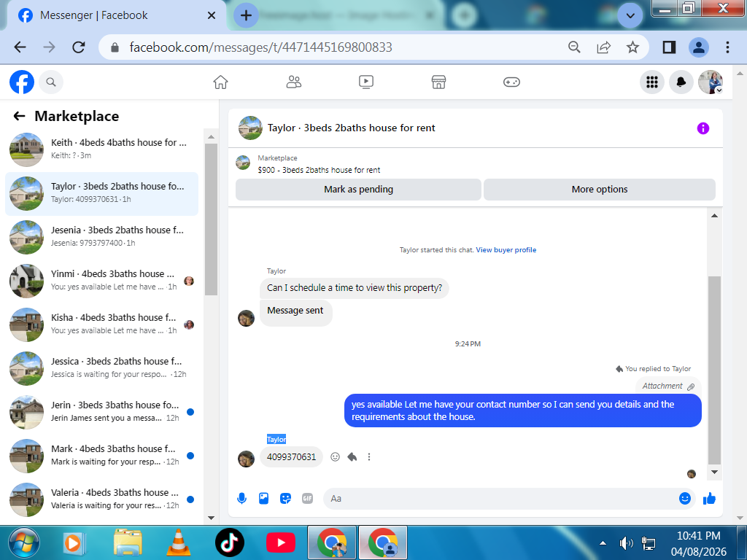Open Jessica 3beds 2baths conversation
This screenshot has width=747, height=560.
tap(101, 368)
